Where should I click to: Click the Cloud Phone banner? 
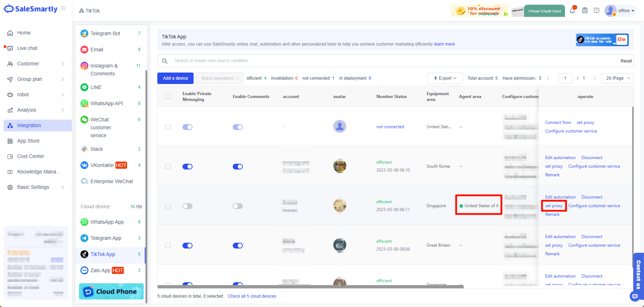[x=111, y=291]
